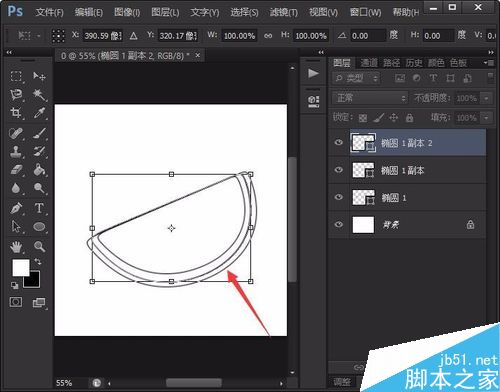Open the 图像(I) menu

(x=127, y=13)
